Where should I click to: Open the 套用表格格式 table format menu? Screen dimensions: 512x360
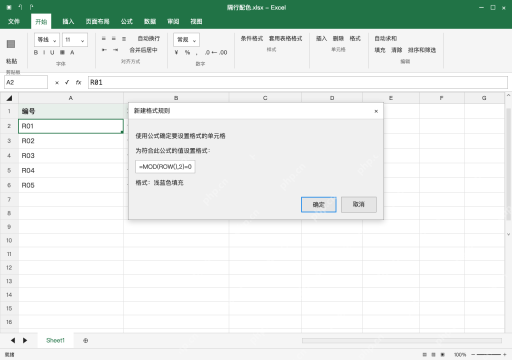286,39
